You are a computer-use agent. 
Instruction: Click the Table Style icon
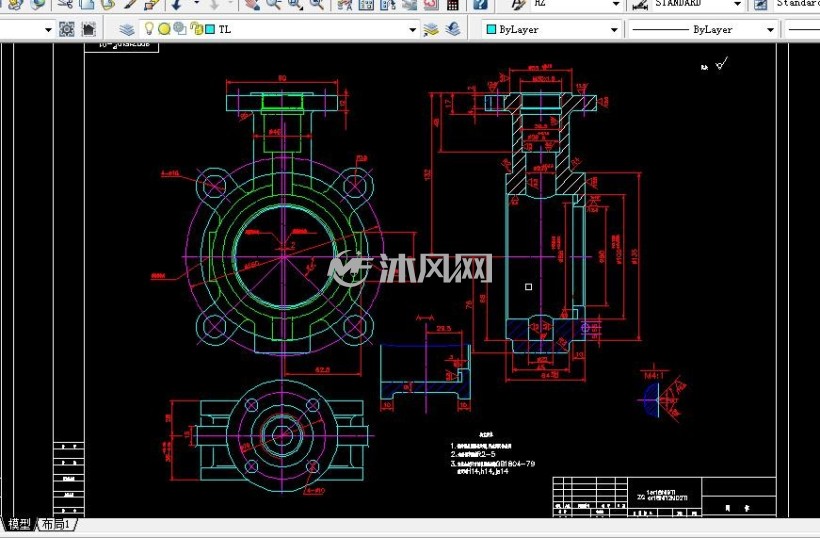(761, 4)
